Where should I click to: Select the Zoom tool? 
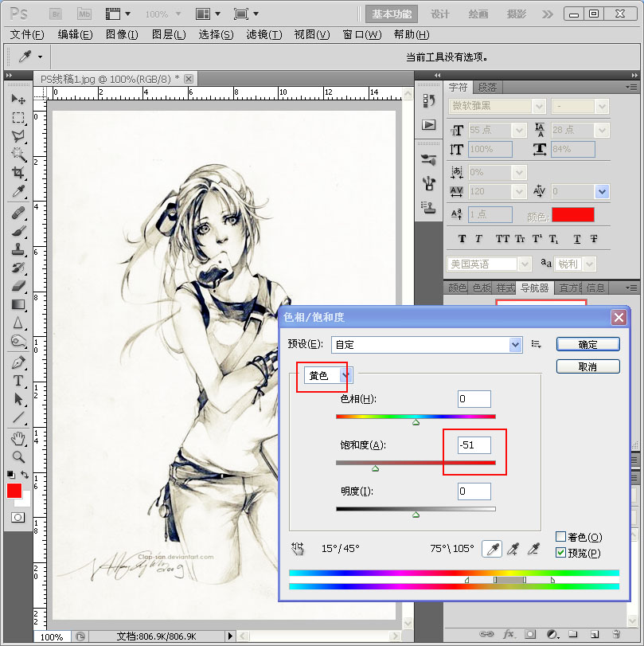pos(18,457)
